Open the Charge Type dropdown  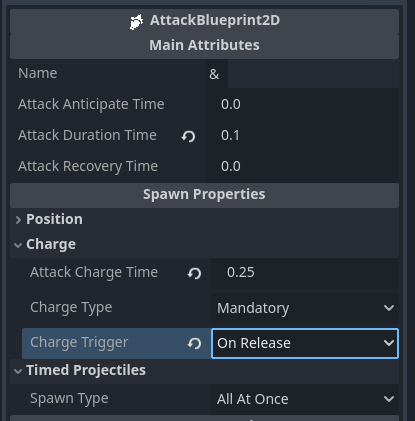pyautogui.click(x=305, y=308)
